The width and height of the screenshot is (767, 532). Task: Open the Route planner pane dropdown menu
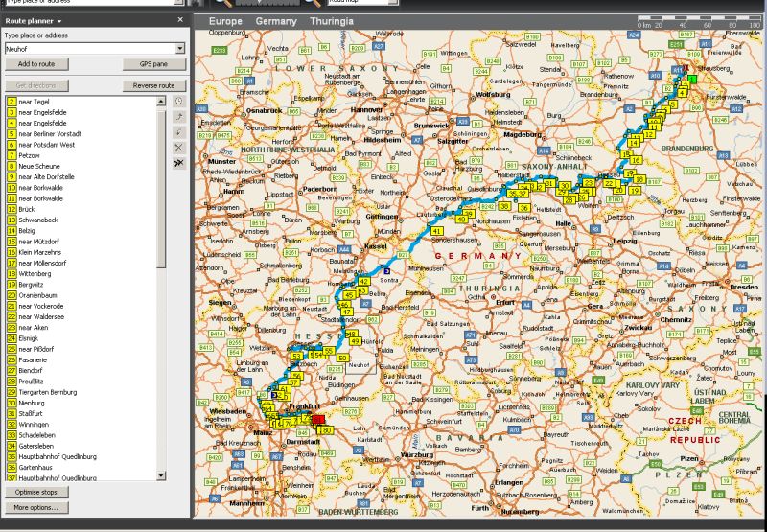click(x=59, y=20)
